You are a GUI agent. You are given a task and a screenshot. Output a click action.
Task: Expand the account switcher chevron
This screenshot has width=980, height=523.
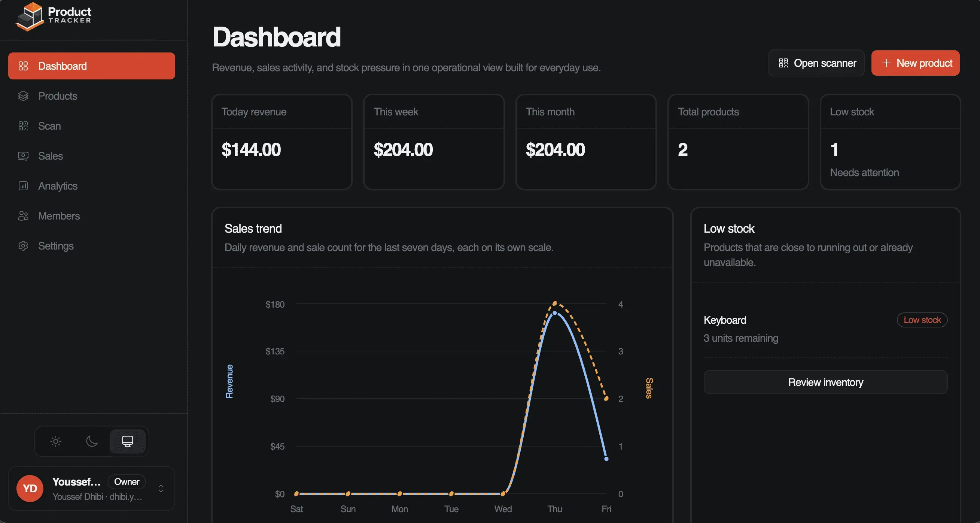click(161, 489)
